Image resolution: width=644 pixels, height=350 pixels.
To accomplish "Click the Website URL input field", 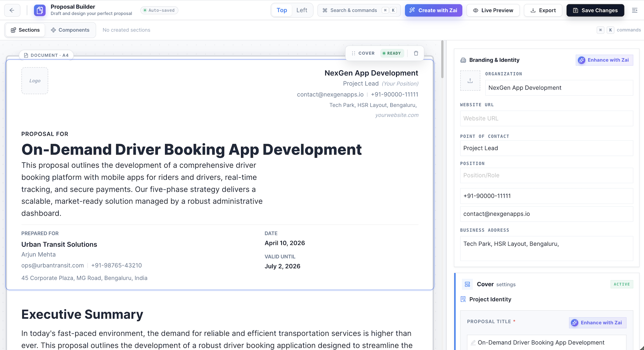I will click(546, 118).
